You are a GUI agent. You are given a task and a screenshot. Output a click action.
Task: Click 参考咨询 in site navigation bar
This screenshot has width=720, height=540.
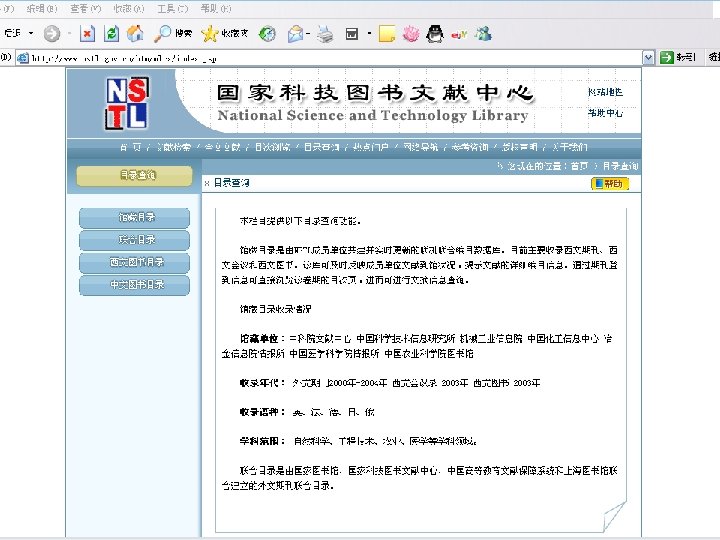[x=470, y=147]
